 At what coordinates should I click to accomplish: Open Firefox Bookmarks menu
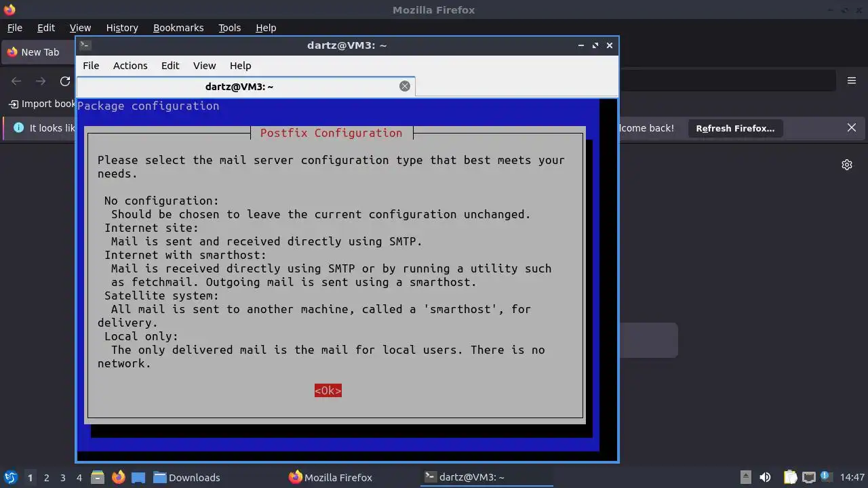[x=178, y=28]
